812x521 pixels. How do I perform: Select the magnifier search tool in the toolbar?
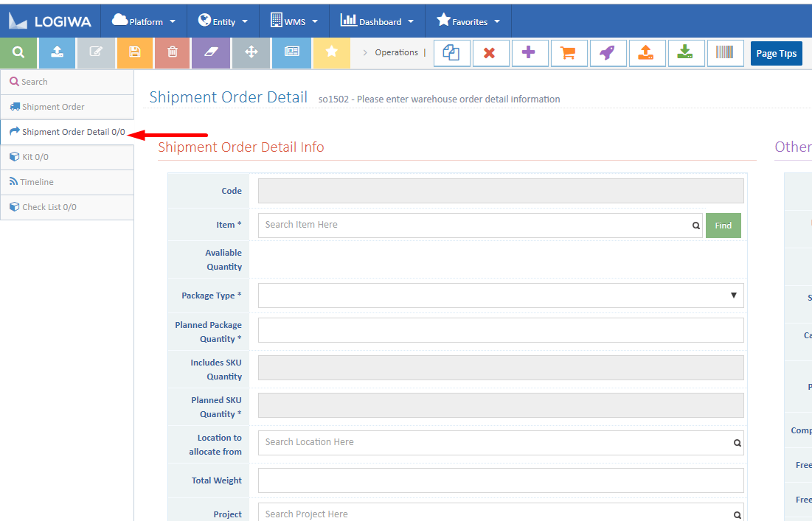click(x=18, y=53)
